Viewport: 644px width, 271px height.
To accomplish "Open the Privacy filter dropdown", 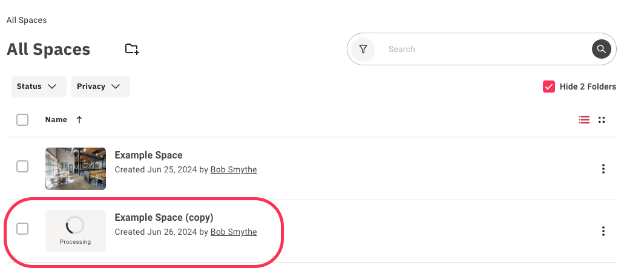I will 100,87.
